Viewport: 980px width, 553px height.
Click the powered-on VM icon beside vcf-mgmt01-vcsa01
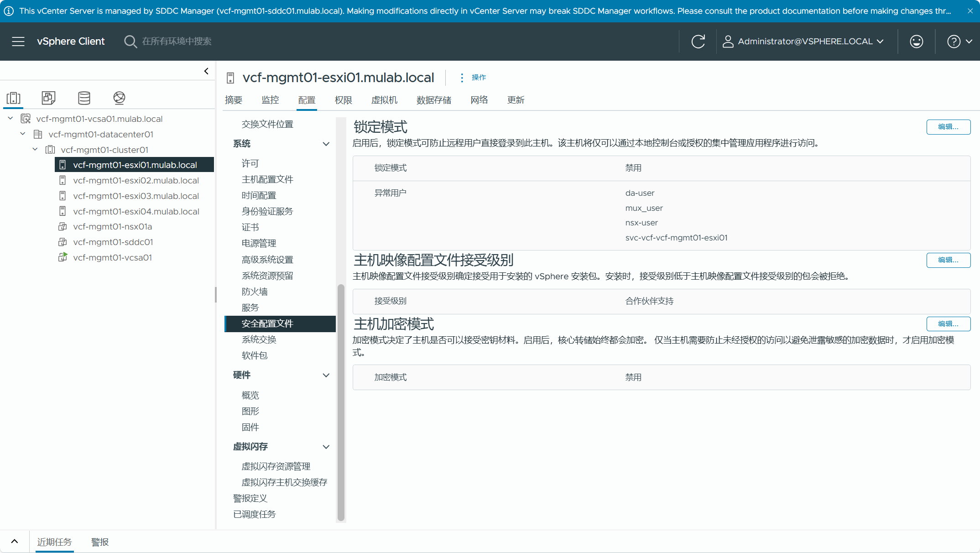[x=63, y=257]
